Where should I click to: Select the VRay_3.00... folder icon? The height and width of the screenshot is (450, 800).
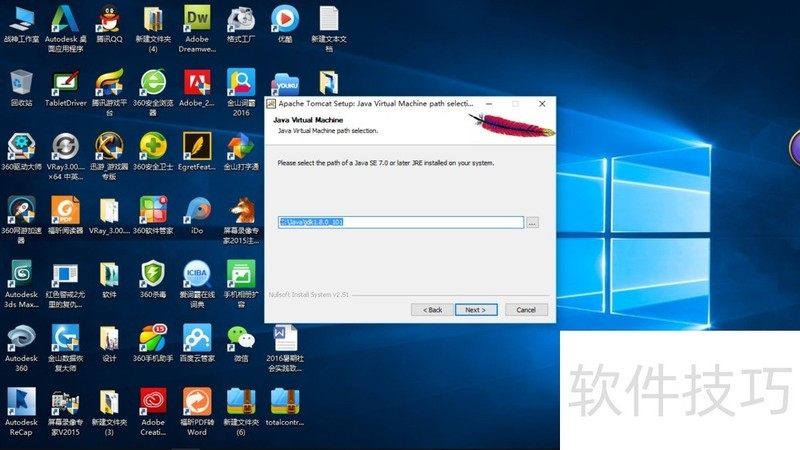tap(109, 211)
